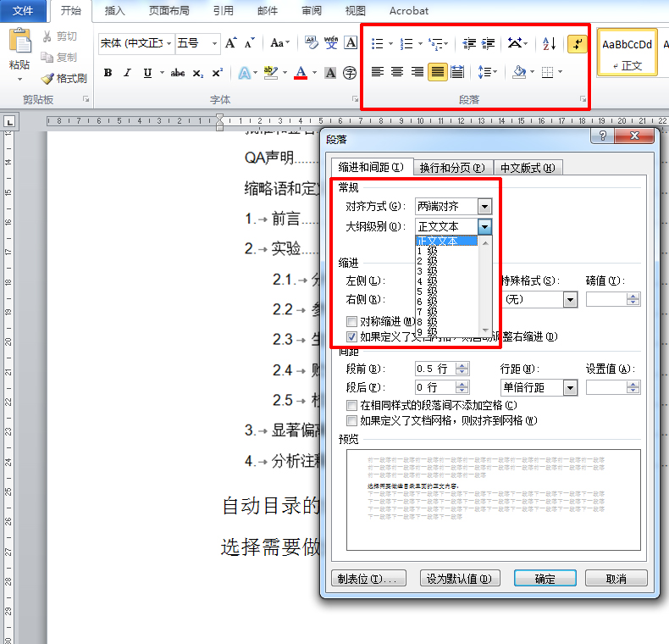This screenshot has height=644, width=669.
Task: Center align the text
Action: coord(397,72)
